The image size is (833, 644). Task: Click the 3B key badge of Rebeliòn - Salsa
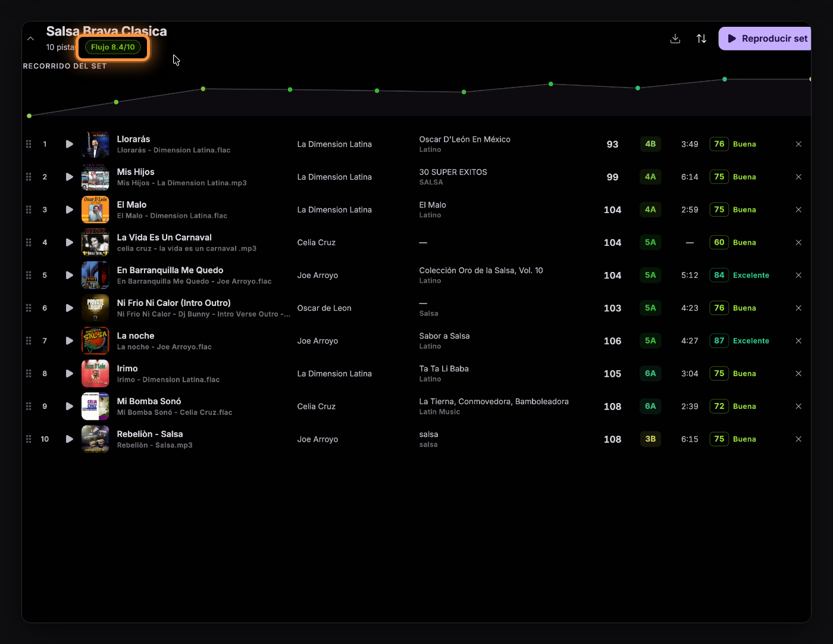(650, 439)
